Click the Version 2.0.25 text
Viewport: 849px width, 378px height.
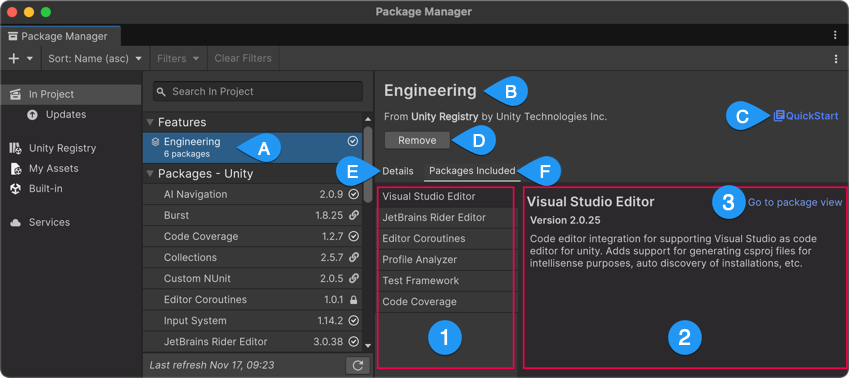(565, 221)
